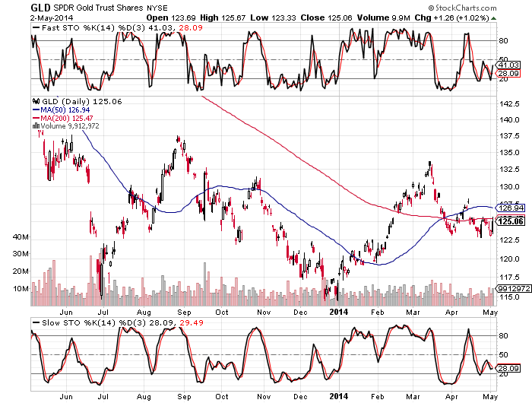Select the date 2-May-2014 text

[x=52, y=18]
